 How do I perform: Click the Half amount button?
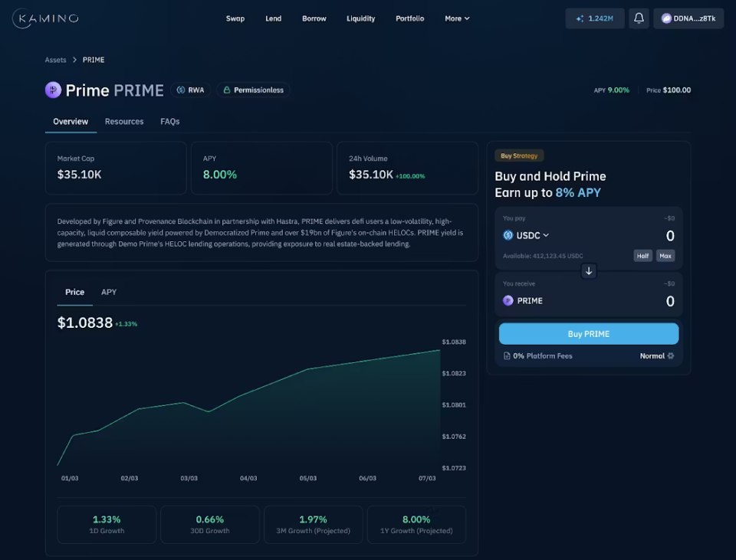(x=642, y=256)
